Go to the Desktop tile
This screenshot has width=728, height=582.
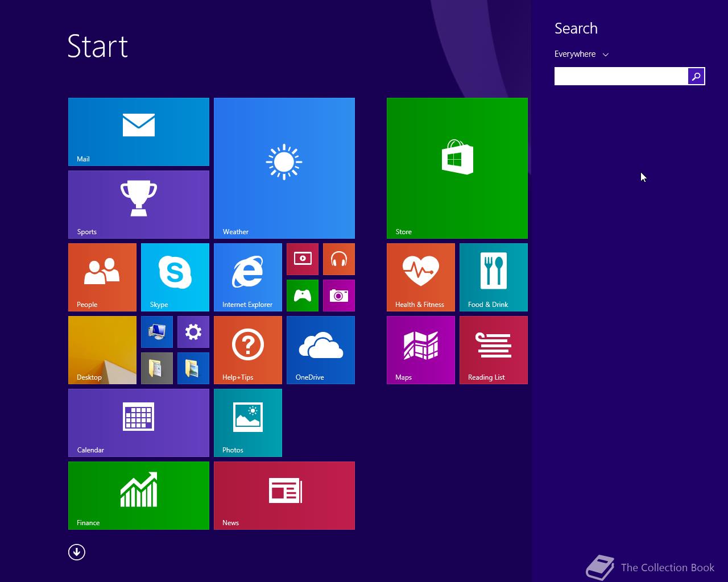point(102,350)
